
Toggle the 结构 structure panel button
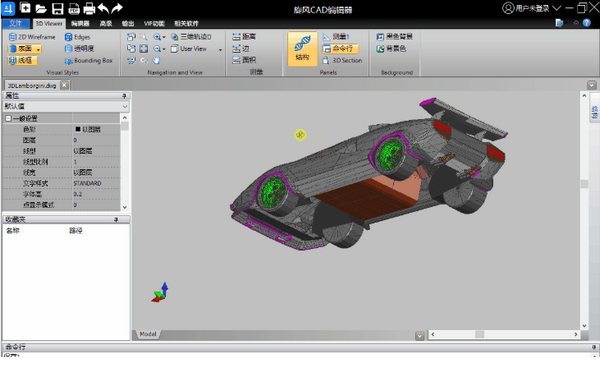click(x=302, y=49)
